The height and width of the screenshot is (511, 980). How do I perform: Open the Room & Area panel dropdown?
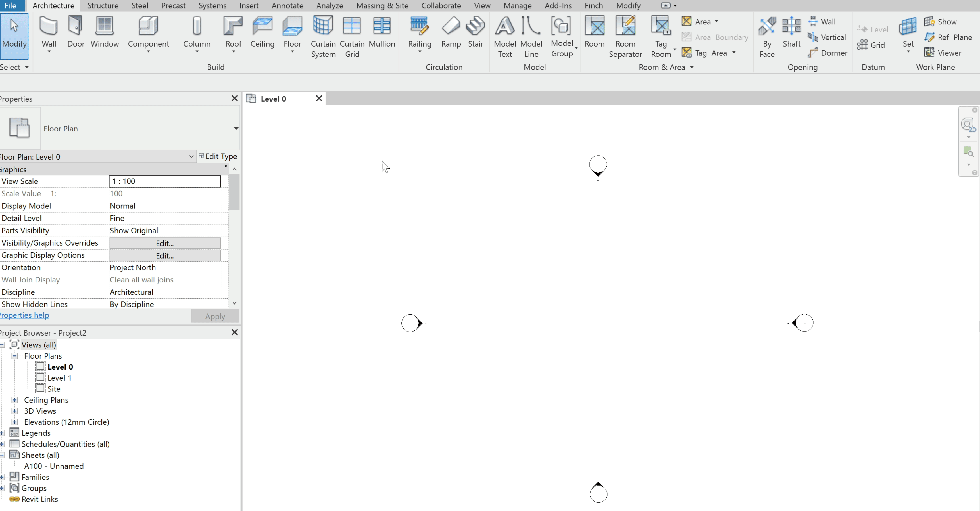tap(692, 67)
